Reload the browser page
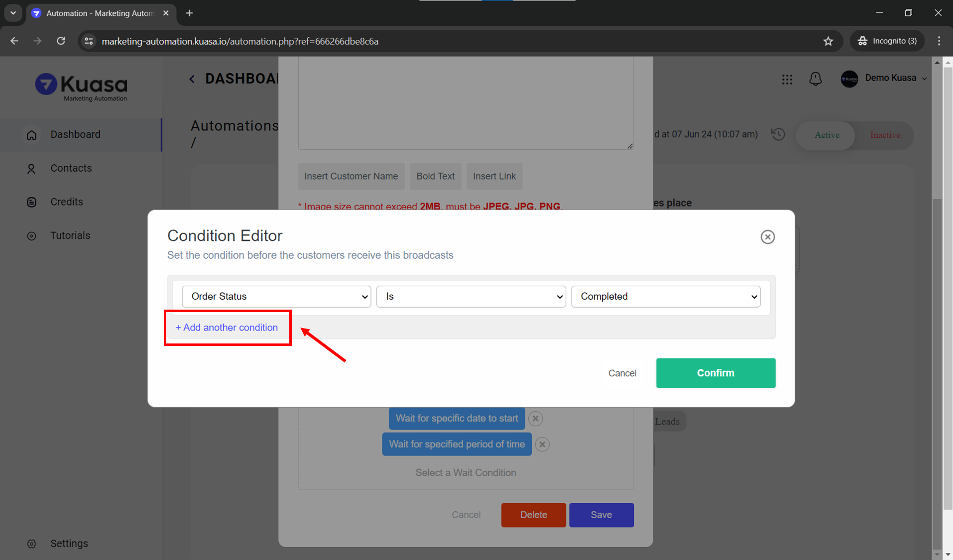This screenshot has width=953, height=560. point(61,41)
